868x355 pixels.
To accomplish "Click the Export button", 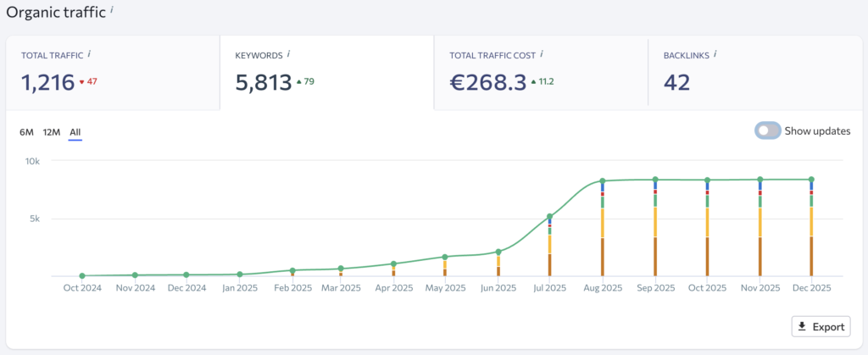I will [x=820, y=326].
